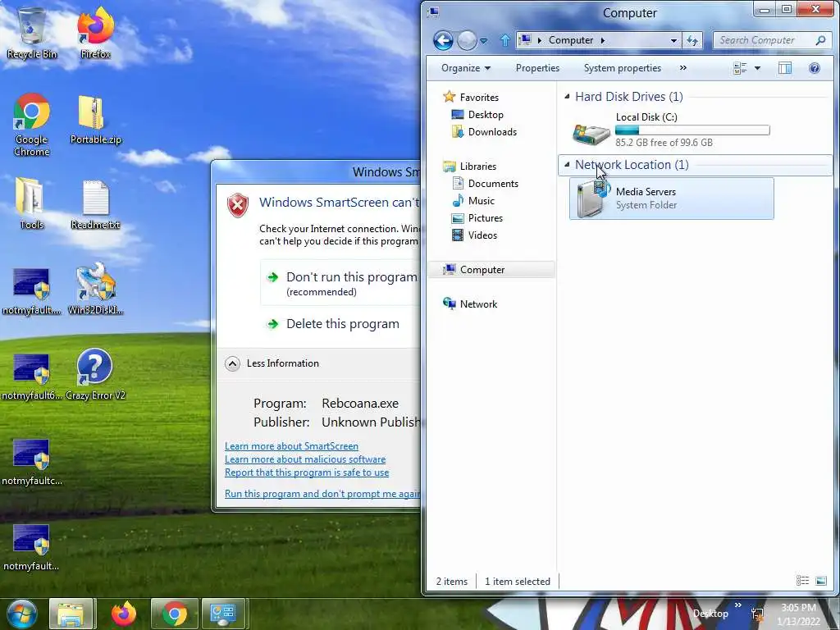Select the Portable.zip archive on desktop

tap(96, 120)
